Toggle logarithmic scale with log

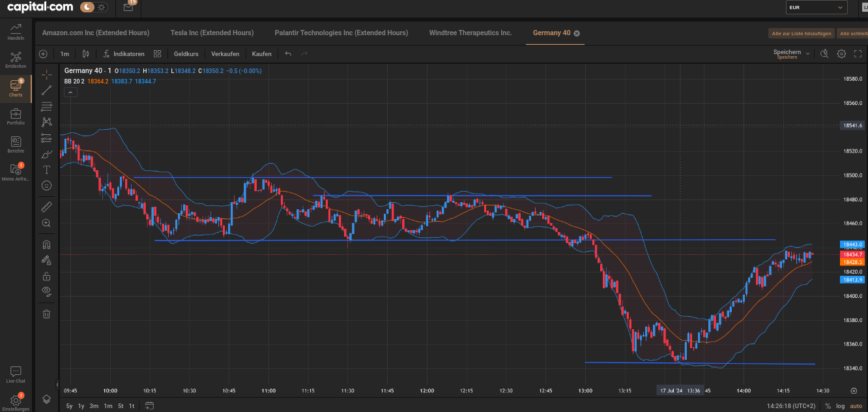pyautogui.click(x=840, y=406)
